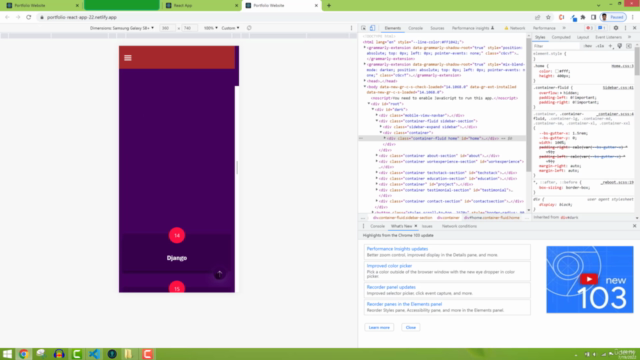The width and height of the screenshot is (640, 360).
Task: Toggle the .cls class editor
Action: (x=600, y=46)
